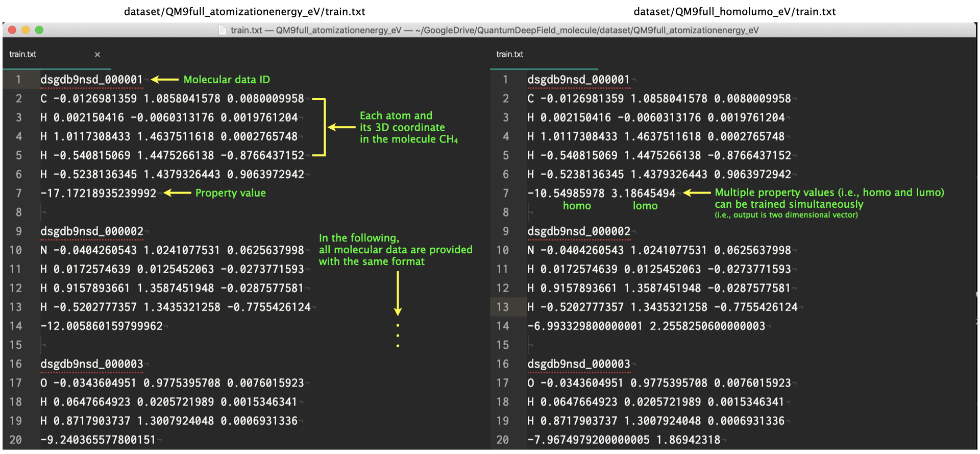Close the window with the red button
Image resolution: width=980 pixels, height=454 pixels.
click(x=12, y=30)
